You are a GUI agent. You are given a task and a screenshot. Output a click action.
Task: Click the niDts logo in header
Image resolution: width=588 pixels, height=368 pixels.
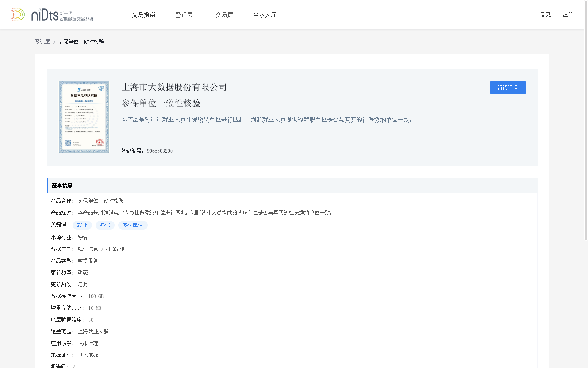pyautogui.click(x=52, y=15)
